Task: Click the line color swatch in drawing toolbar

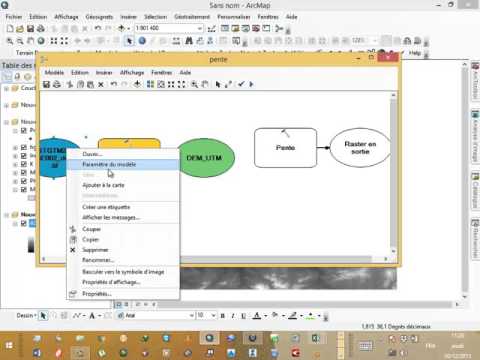Action: [x=293, y=315]
